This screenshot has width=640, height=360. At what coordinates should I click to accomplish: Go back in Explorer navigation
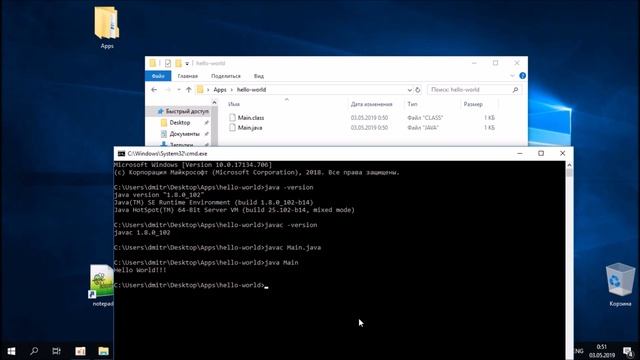154,89
